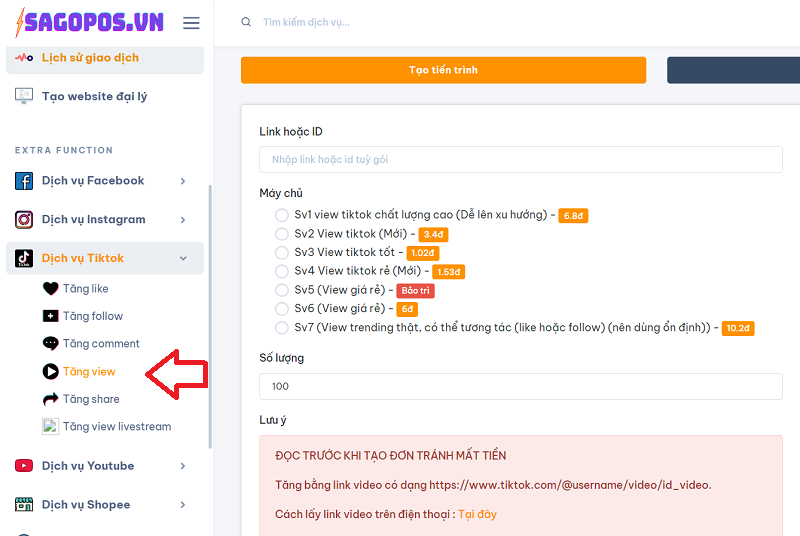
Task: Click the Shopee service icon
Action: click(24, 505)
